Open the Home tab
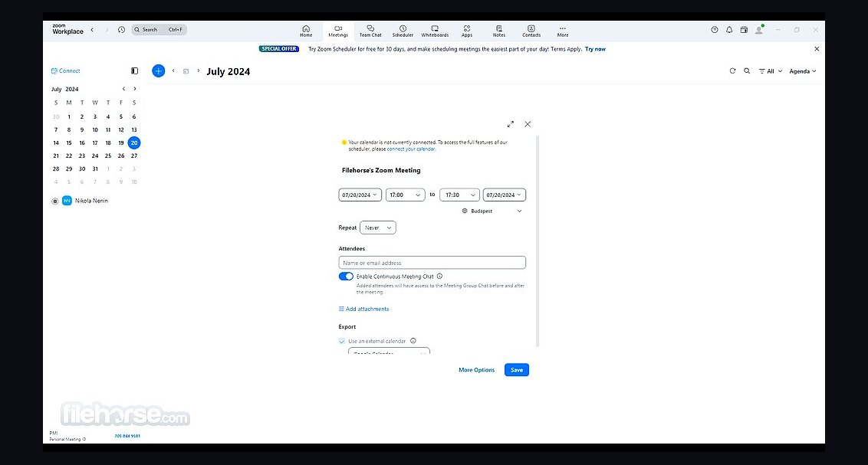The height and width of the screenshot is (465, 868). (306, 31)
